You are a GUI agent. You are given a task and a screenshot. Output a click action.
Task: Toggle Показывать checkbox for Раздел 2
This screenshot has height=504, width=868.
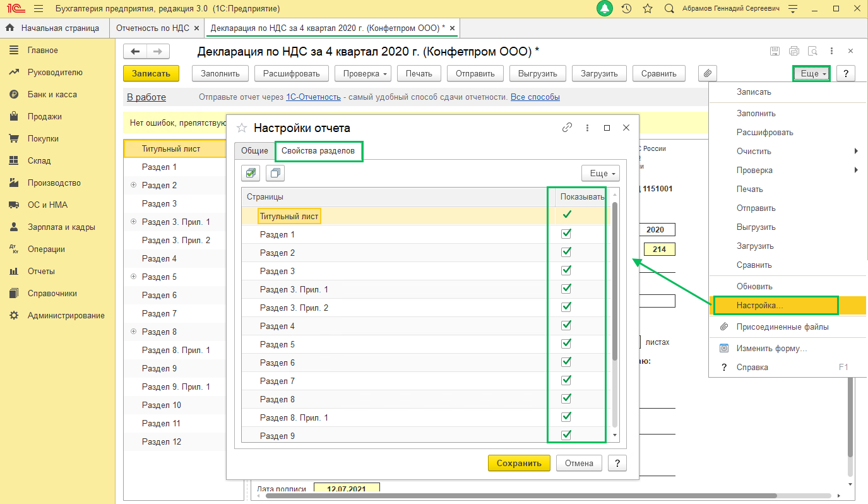click(566, 253)
